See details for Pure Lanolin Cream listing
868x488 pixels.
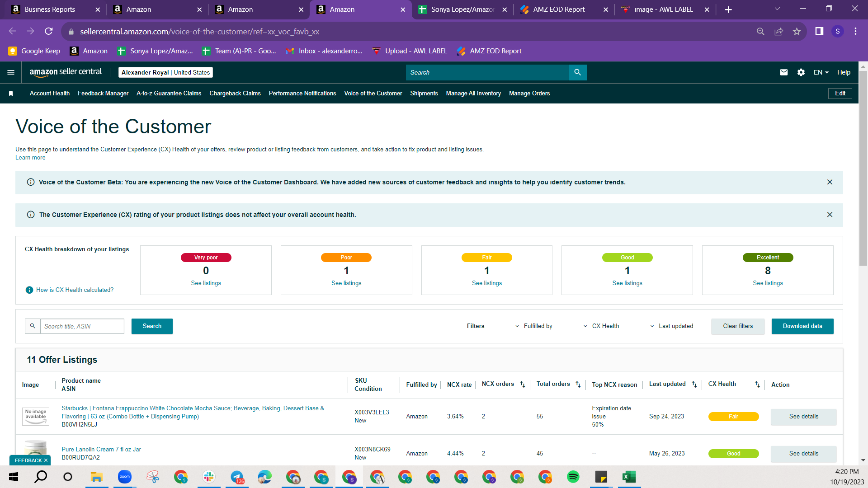[804, 454]
